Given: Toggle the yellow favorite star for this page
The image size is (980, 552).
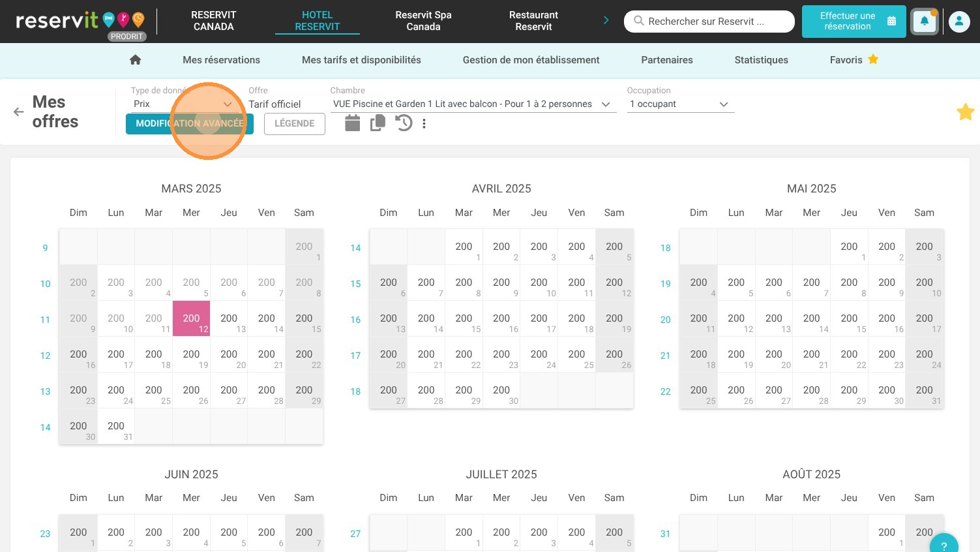Looking at the screenshot, I should click(965, 112).
